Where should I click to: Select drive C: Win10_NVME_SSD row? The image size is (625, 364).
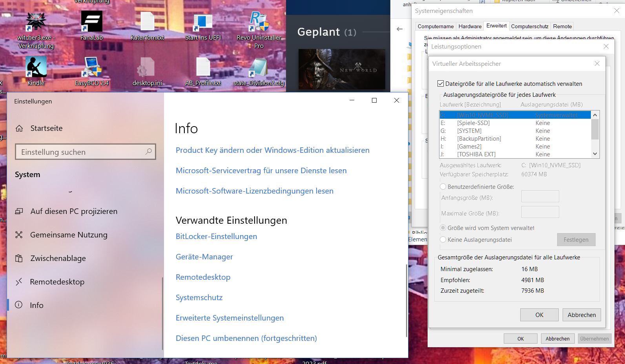pyautogui.click(x=515, y=115)
